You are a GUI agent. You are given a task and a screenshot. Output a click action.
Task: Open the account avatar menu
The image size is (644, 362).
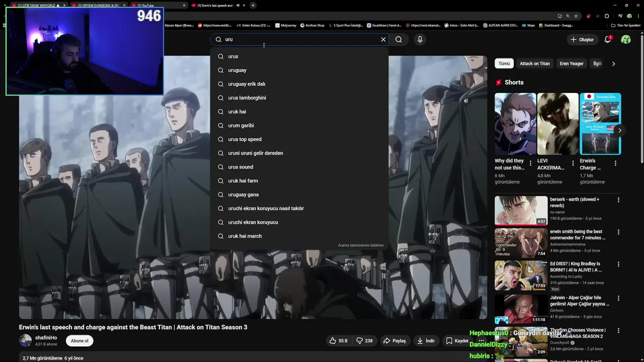coord(626,39)
